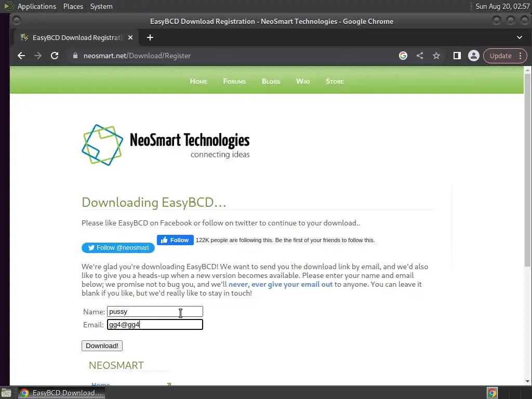The image size is (532, 399).
Task: Open the Blogs nav link
Action: click(x=271, y=82)
